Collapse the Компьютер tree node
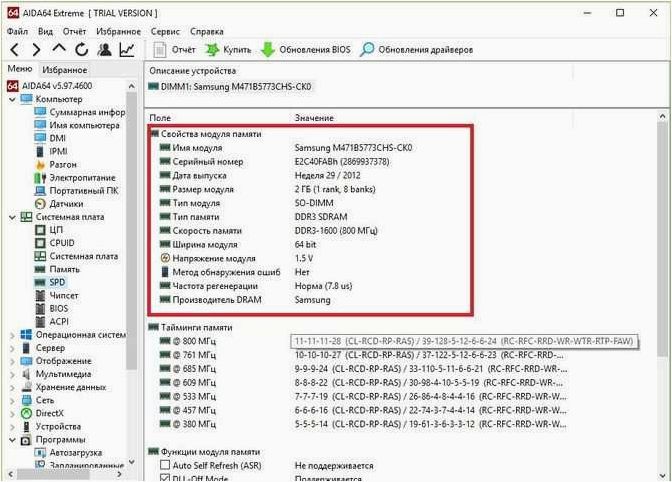The height and width of the screenshot is (482, 672). 12,99
